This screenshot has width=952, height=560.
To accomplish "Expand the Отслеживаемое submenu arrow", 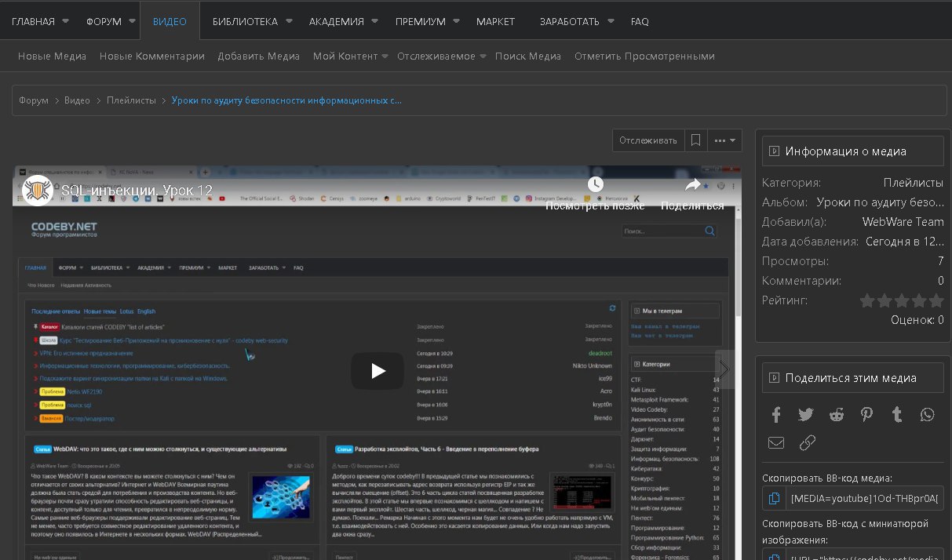I will tap(483, 56).
